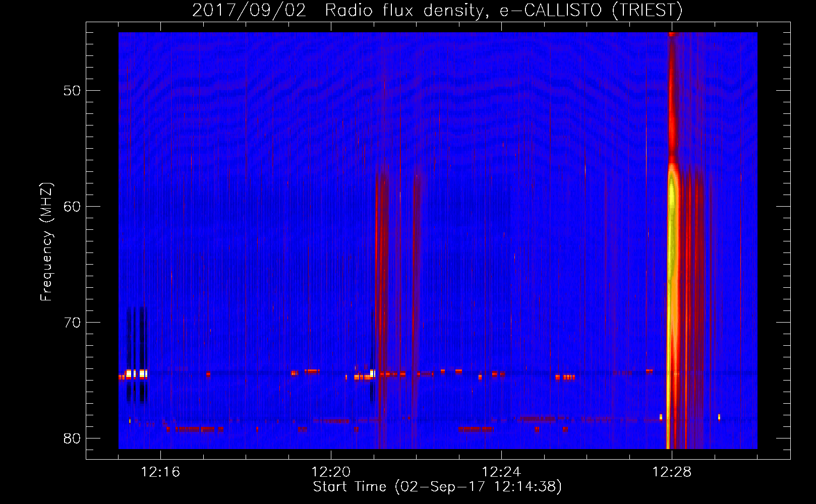The width and height of the screenshot is (816, 504).
Task: Click the 12:24 time axis label
Action: tap(501, 472)
